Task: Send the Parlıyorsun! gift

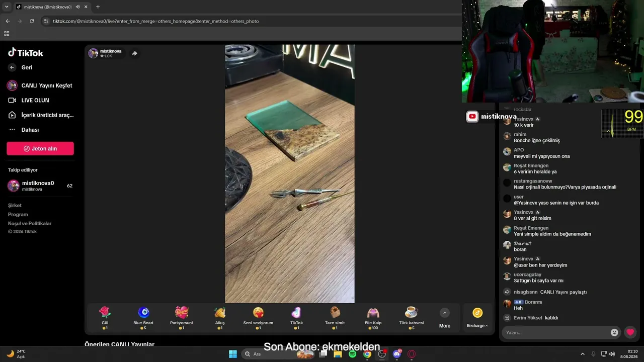Action: (182, 318)
